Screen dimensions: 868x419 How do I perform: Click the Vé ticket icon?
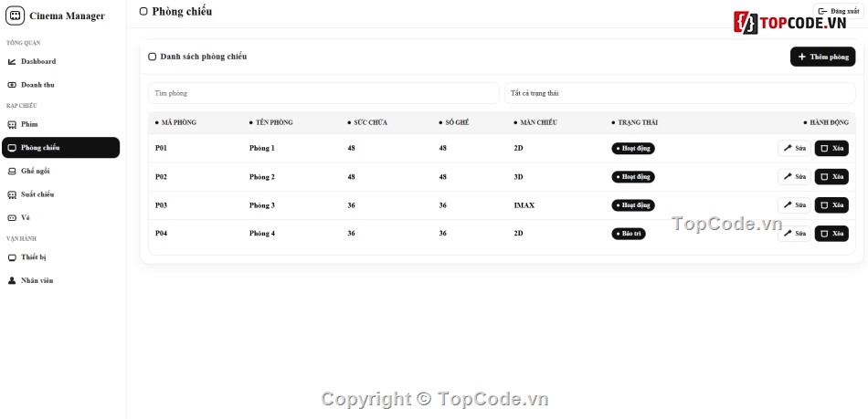tap(12, 218)
